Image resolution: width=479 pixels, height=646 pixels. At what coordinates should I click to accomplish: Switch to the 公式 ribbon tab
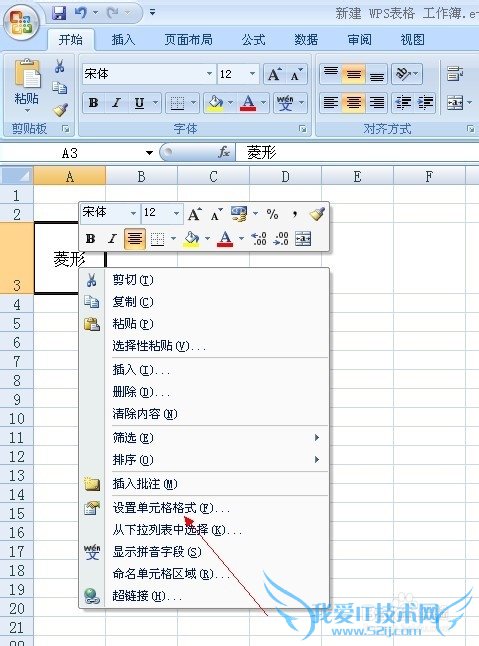253,40
